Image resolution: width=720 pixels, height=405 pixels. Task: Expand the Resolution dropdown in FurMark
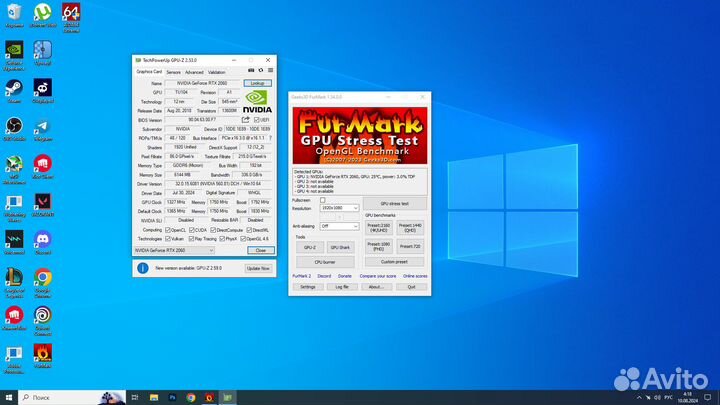[x=340, y=208]
